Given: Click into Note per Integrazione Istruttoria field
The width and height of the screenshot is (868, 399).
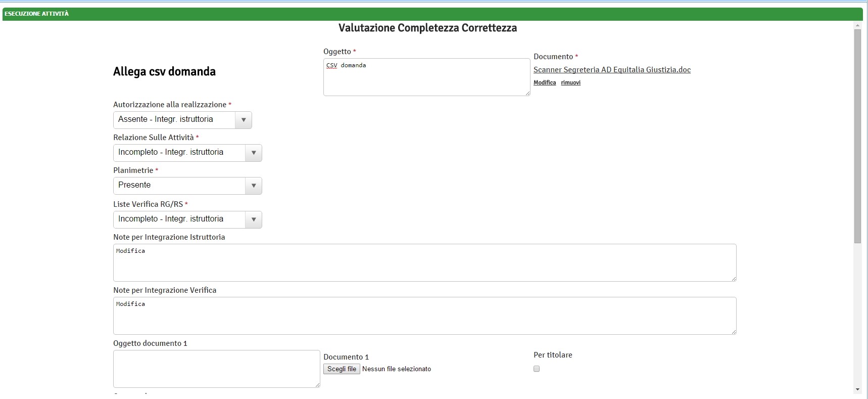Looking at the screenshot, I should tap(424, 262).
